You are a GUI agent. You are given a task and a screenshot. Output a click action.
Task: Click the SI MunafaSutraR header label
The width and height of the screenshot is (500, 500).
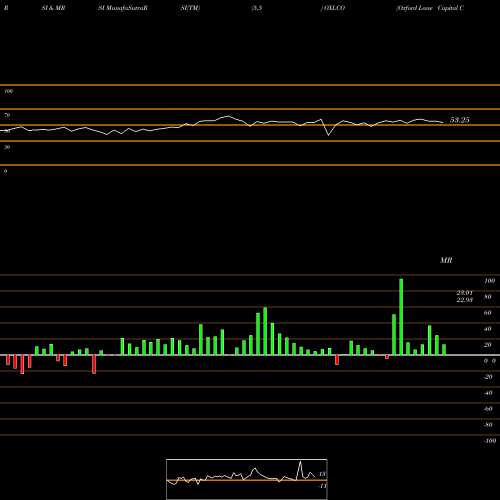click(x=123, y=8)
